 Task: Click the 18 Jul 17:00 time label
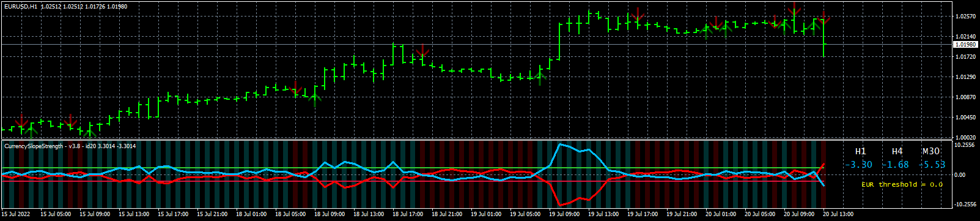coord(408,214)
